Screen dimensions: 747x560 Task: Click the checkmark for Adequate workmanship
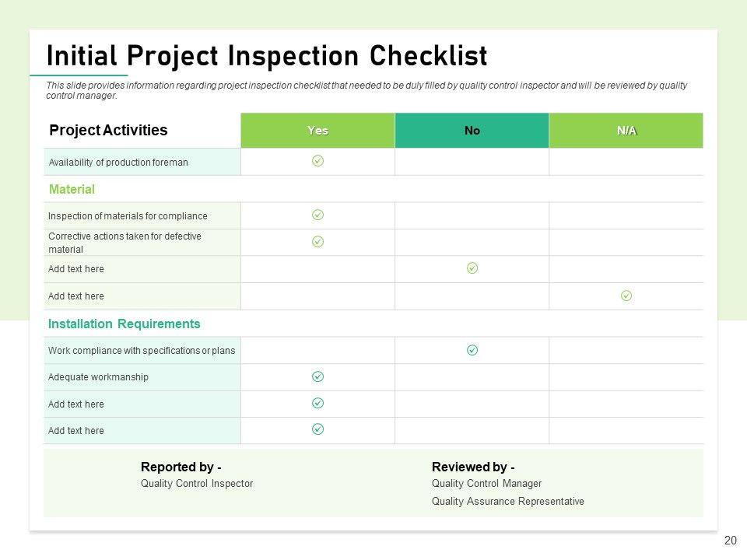coord(317,376)
